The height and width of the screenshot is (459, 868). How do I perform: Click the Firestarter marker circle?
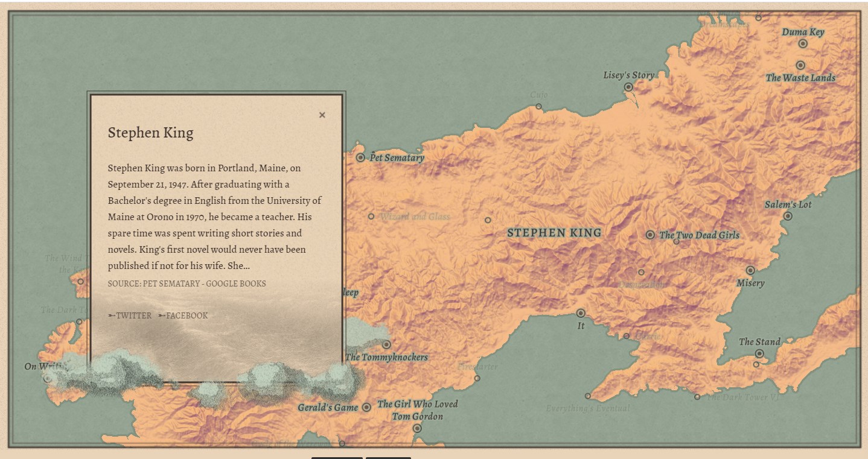tap(477, 378)
